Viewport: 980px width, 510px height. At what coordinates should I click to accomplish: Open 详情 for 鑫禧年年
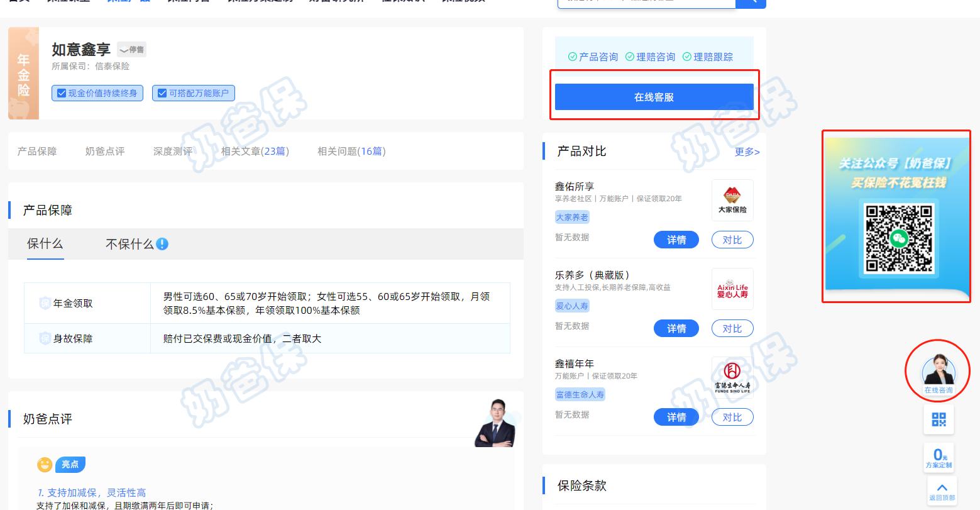pos(676,417)
